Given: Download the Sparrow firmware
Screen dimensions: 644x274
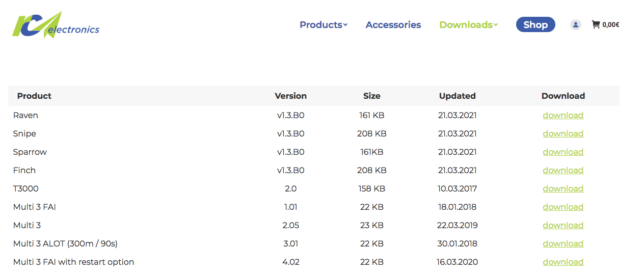Looking at the screenshot, I should tap(562, 152).
